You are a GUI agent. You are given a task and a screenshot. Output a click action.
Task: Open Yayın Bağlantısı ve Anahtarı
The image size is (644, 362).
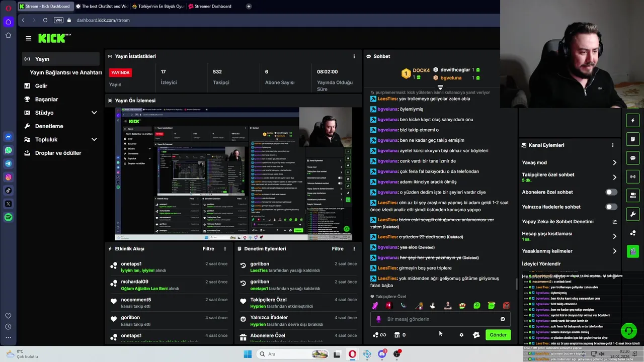click(65, 72)
